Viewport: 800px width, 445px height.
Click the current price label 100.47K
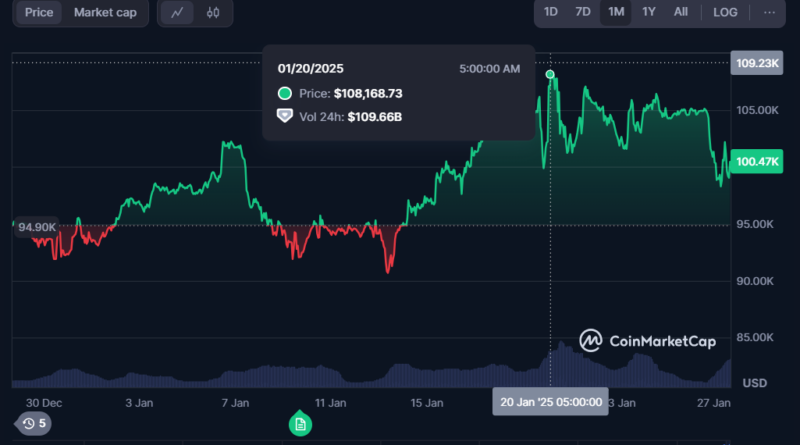[757, 162]
